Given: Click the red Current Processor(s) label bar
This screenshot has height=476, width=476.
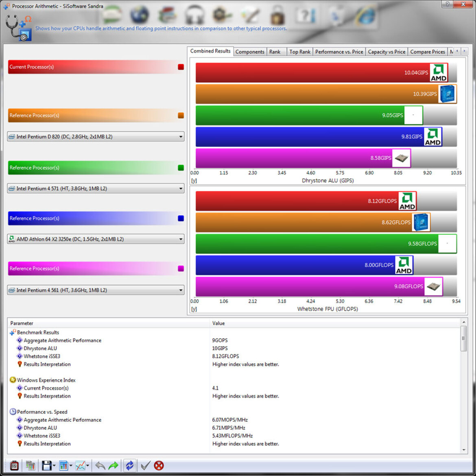Looking at the screenshot, I should click(96, 67).
